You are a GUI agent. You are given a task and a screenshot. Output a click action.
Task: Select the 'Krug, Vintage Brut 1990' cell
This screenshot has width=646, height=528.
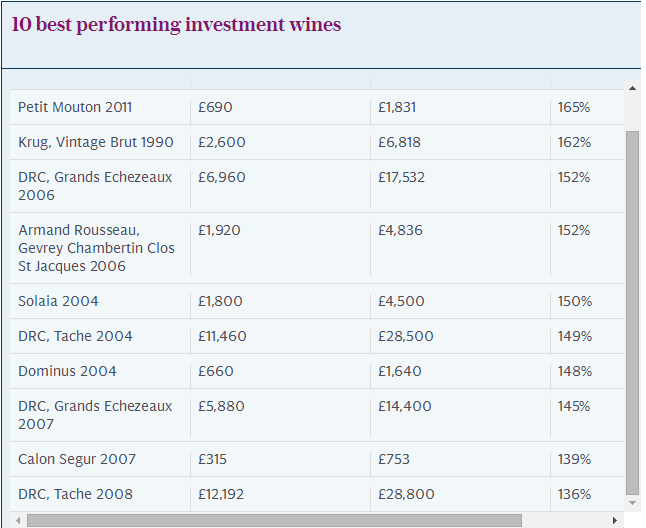(100, 142)
